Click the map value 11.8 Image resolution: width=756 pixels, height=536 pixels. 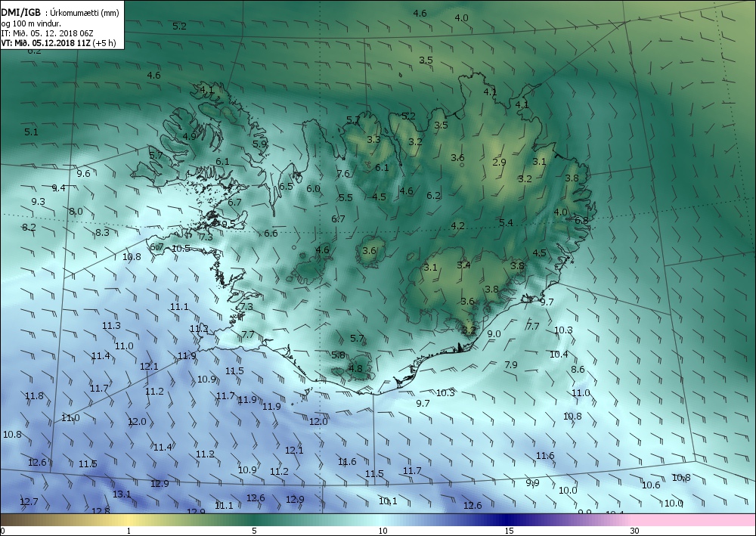point(34,395)
